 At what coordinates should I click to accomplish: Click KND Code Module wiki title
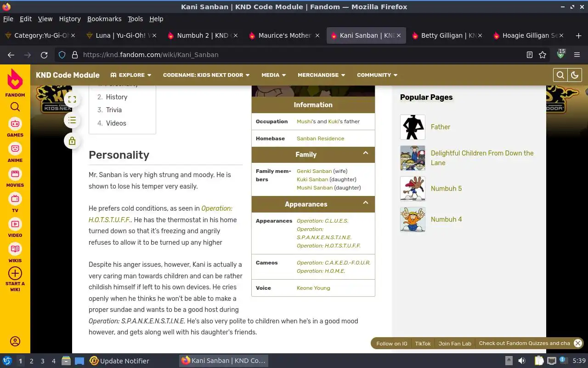[68, 75]
